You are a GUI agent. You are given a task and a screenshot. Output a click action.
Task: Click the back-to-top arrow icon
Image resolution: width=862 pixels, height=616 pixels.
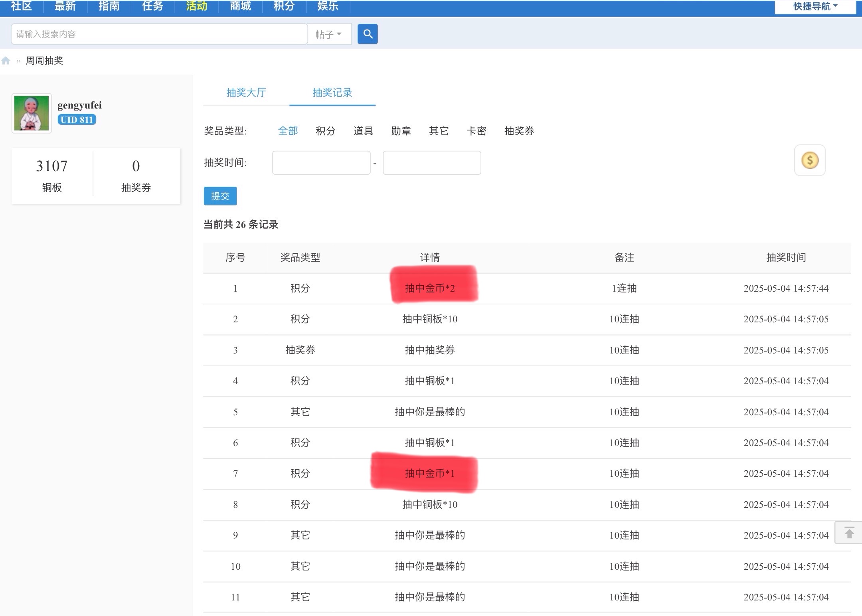(x=848, y=532)
